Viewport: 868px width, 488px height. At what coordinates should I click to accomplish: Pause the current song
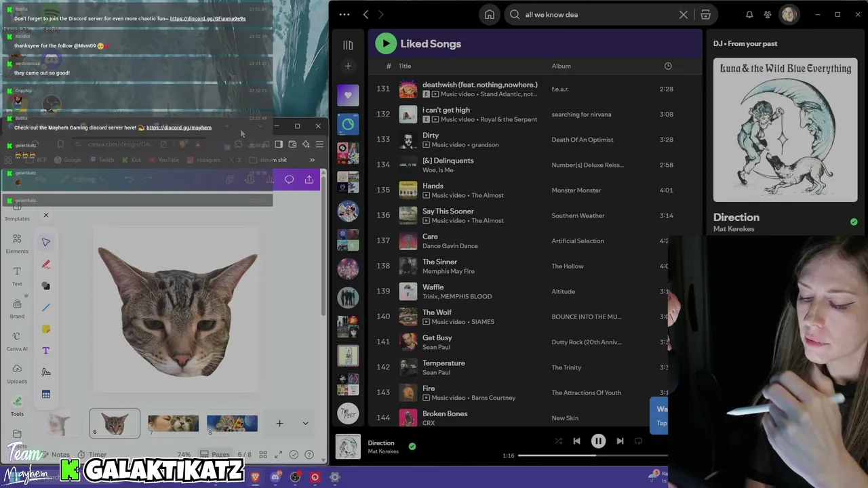click(598, 441)
